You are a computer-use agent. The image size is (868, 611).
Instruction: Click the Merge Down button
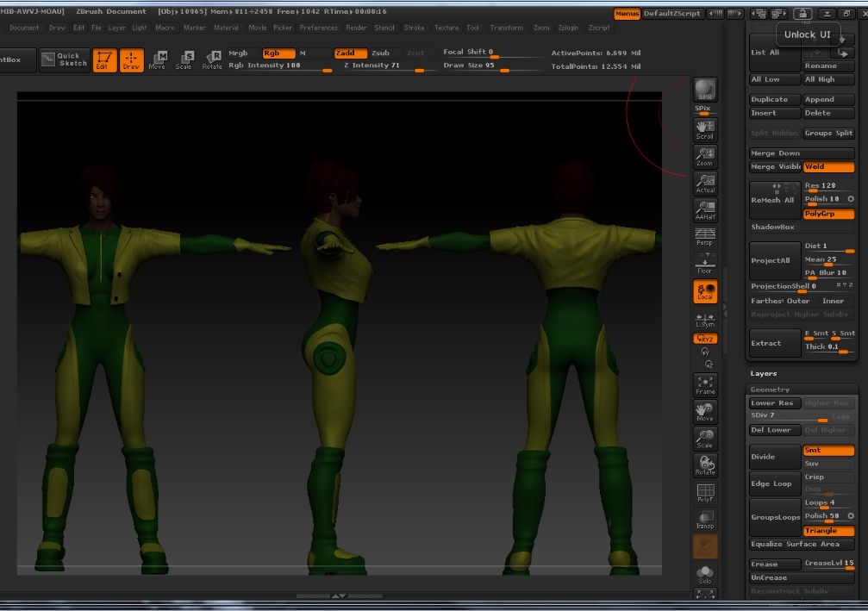point(802,153)
